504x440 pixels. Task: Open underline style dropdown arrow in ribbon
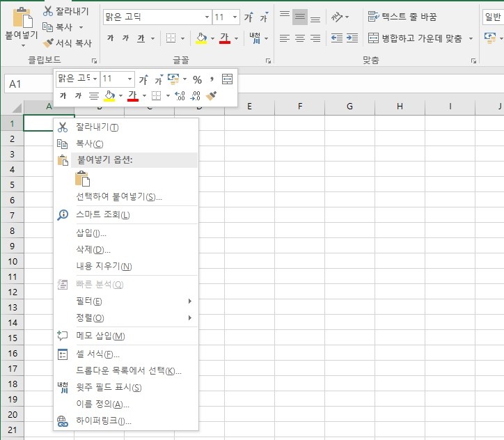pyautogui.click(x=152, y=38)
